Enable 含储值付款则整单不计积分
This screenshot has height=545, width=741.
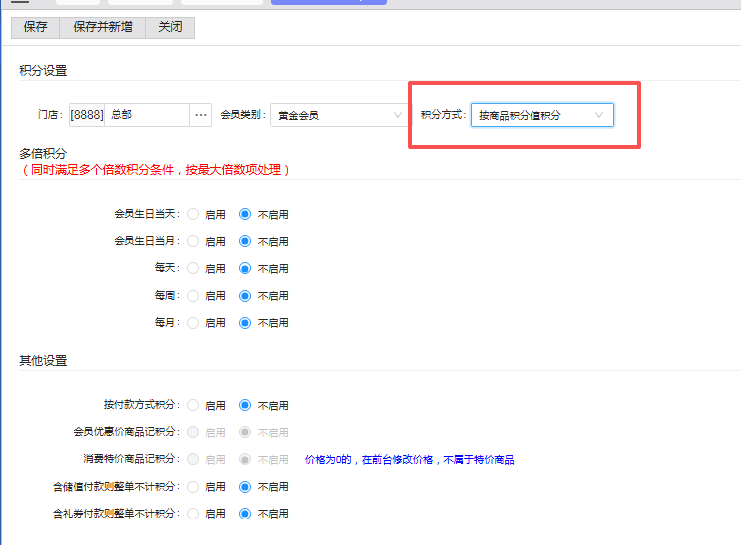click(x=193, y=486)
